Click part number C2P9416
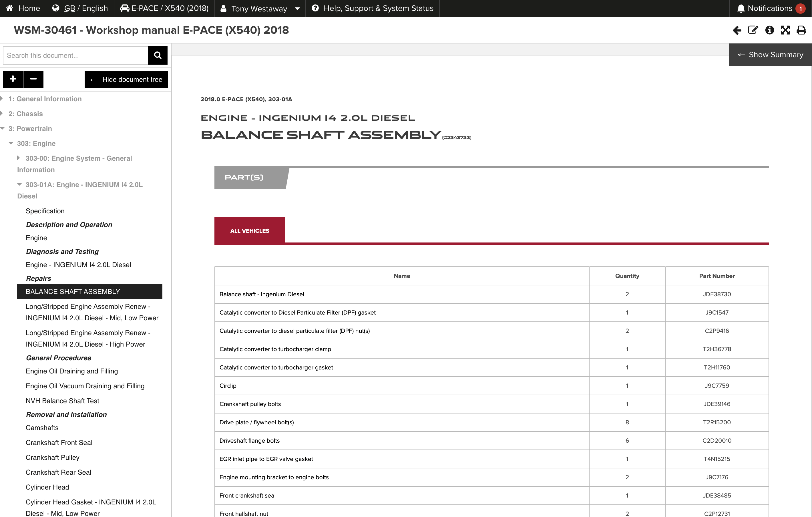Image resolution: width=812 pixels, height=517 pixels. tap(717, 331)
